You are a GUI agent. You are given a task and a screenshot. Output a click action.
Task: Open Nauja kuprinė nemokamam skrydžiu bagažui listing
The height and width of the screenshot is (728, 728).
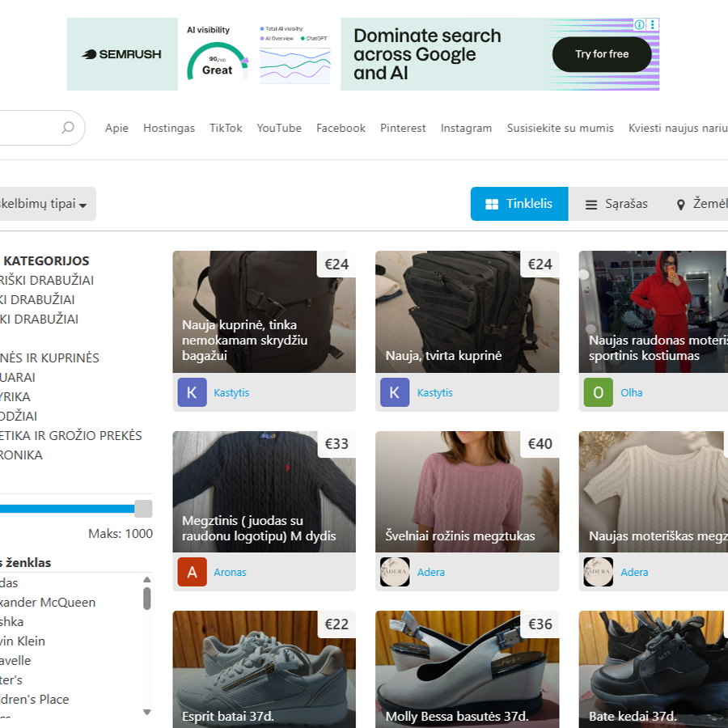pos(265,312)
